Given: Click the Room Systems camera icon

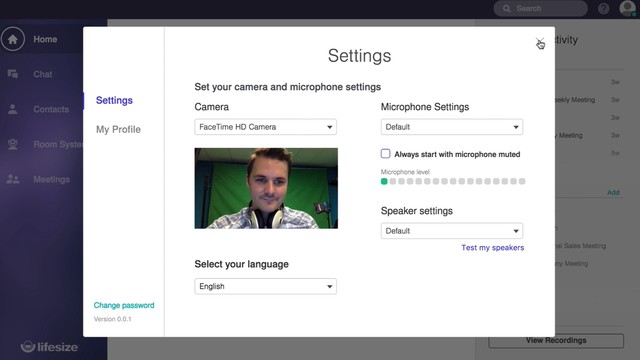Looking at the screenshot, I should pos(13,144).
